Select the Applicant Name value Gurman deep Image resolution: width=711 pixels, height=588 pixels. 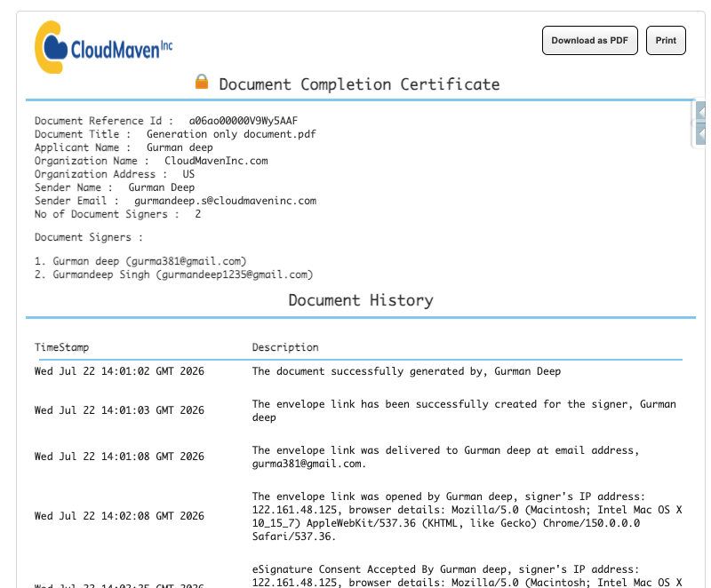click(180, 147)
